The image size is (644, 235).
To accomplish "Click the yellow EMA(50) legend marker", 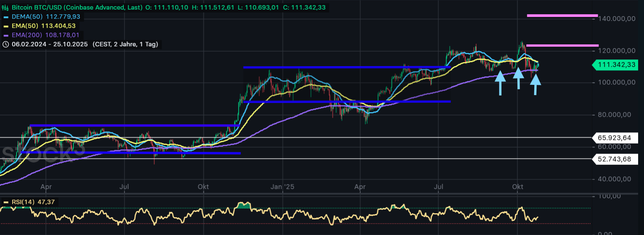I will click(6, 26).
